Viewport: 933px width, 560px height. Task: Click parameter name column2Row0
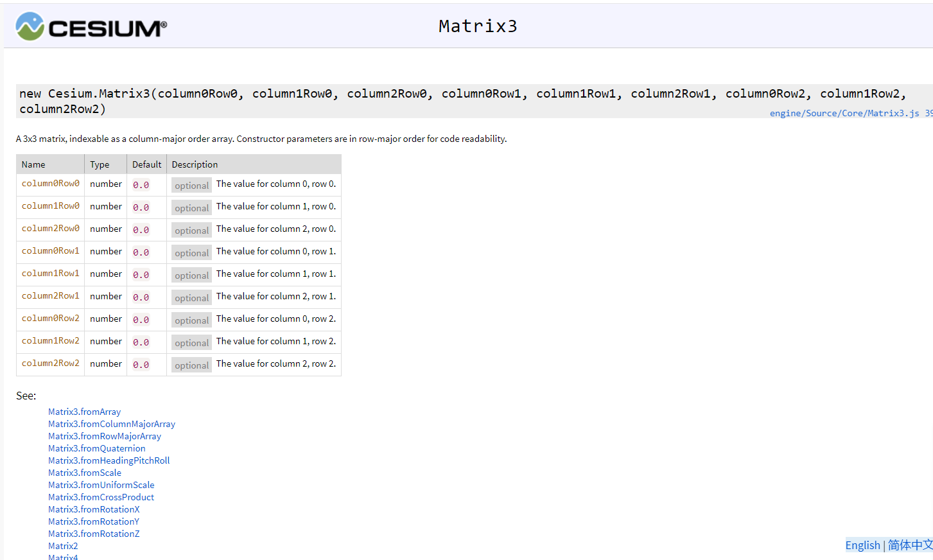(51, 229)
